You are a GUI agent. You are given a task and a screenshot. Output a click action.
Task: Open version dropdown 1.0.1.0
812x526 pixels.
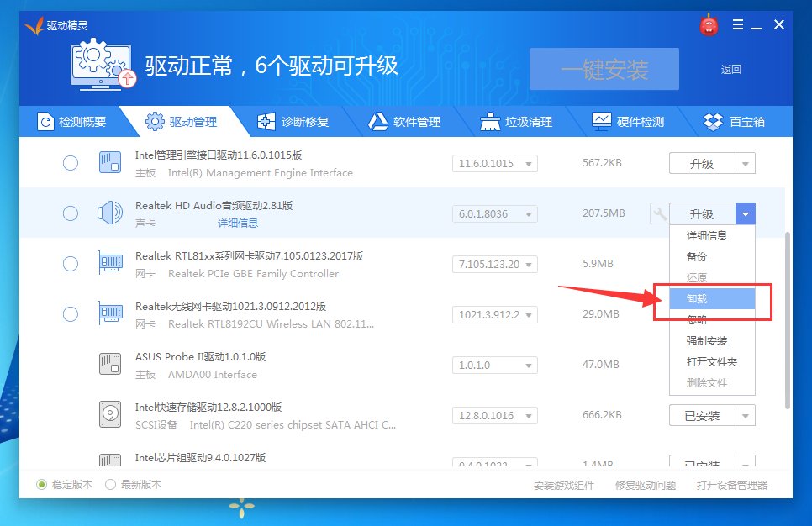494,365
